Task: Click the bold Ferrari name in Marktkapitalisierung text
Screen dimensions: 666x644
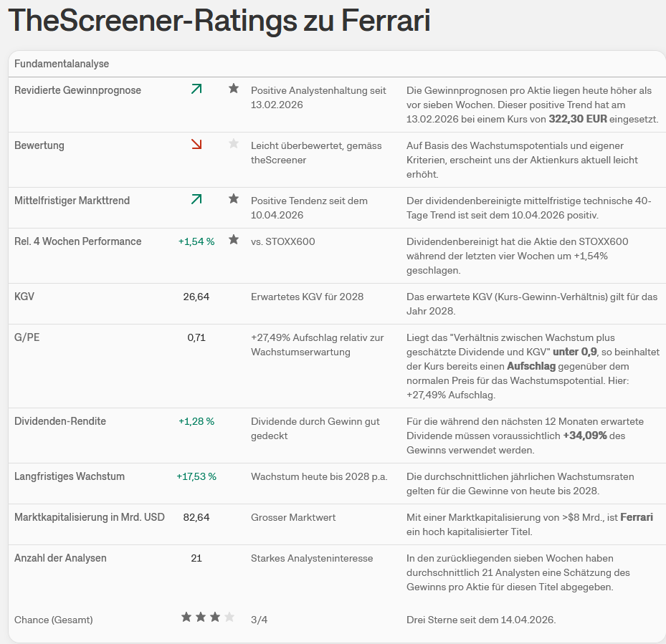Action: tap(637, 517)
